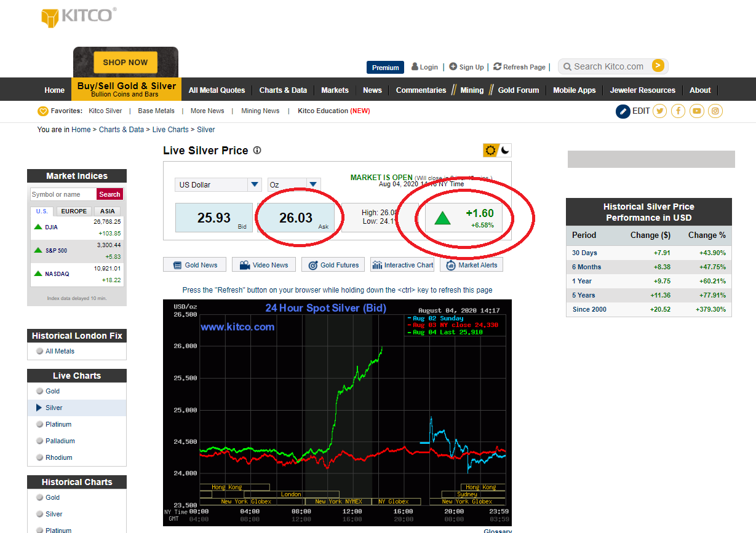Screen dimensions: 756x533
Task: Click the Instagram icon near EDIT
Action: (x=715, y=111)
